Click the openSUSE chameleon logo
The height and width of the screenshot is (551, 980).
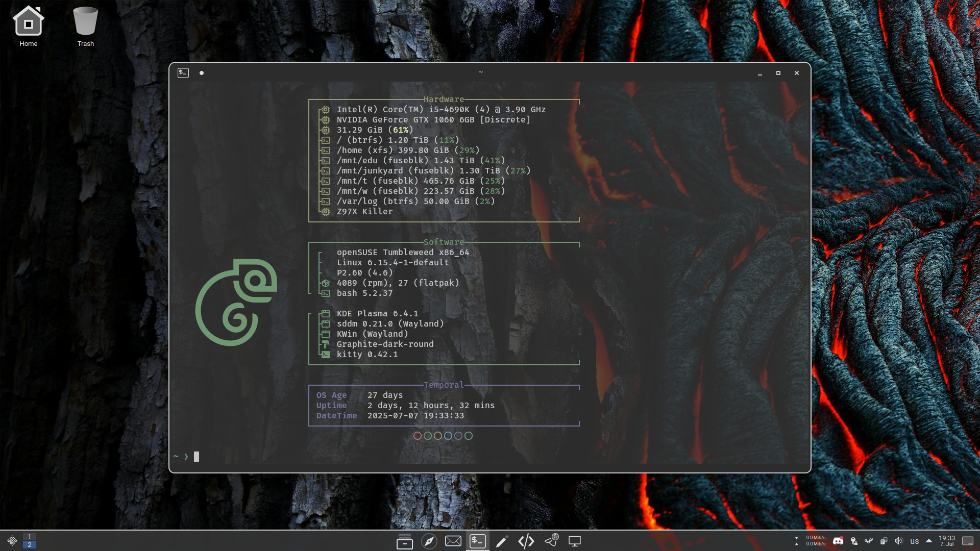[236, 302]
